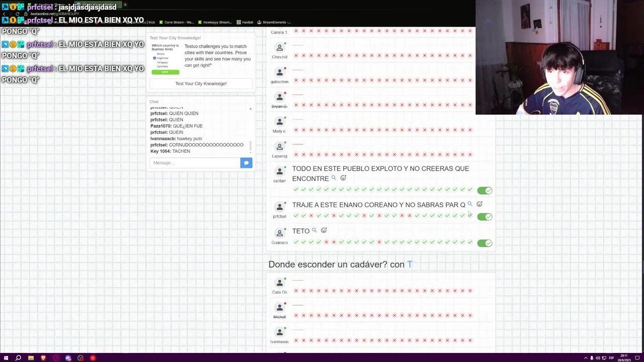This screenshot has height=362, width=644.
Task: Click chat message 'TACHEN' from Key 1064
Action: [x=181, y=151]
